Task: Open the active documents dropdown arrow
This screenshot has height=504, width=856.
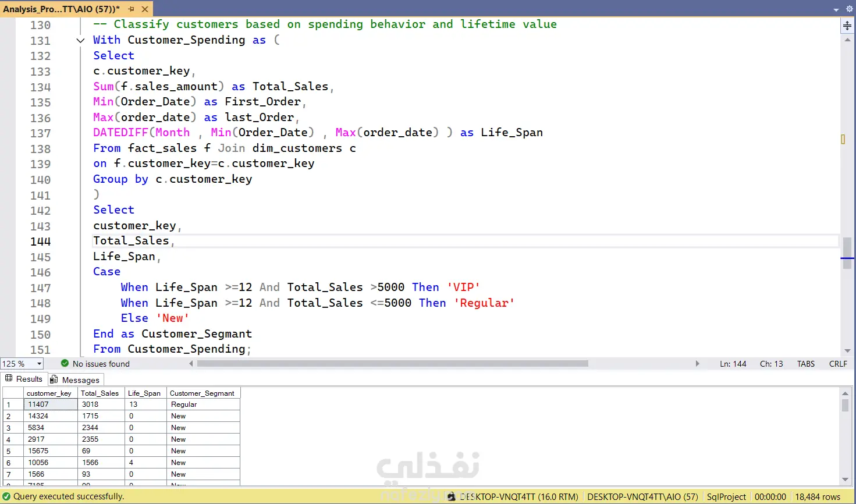Action: tap(836, 9)
